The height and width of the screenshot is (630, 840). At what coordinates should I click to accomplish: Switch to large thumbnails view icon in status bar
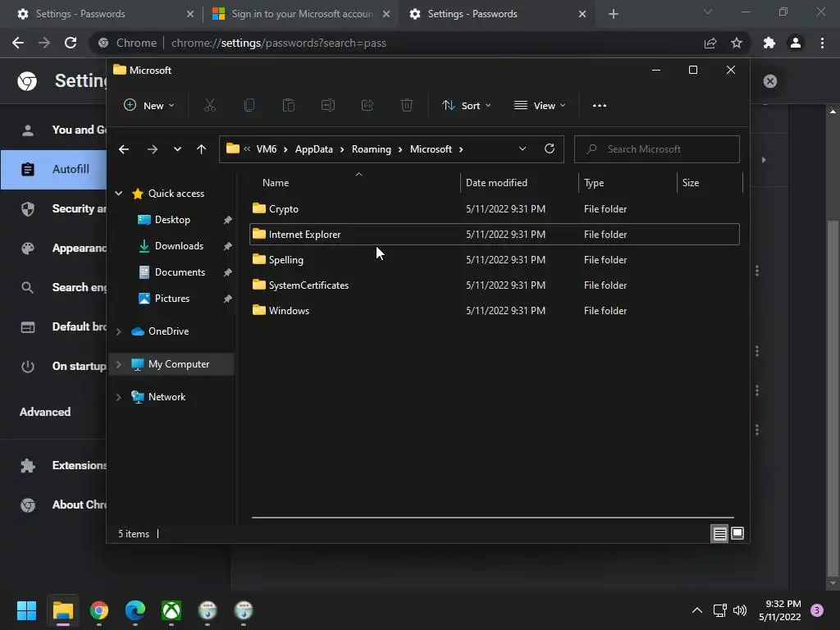(737, 533)
